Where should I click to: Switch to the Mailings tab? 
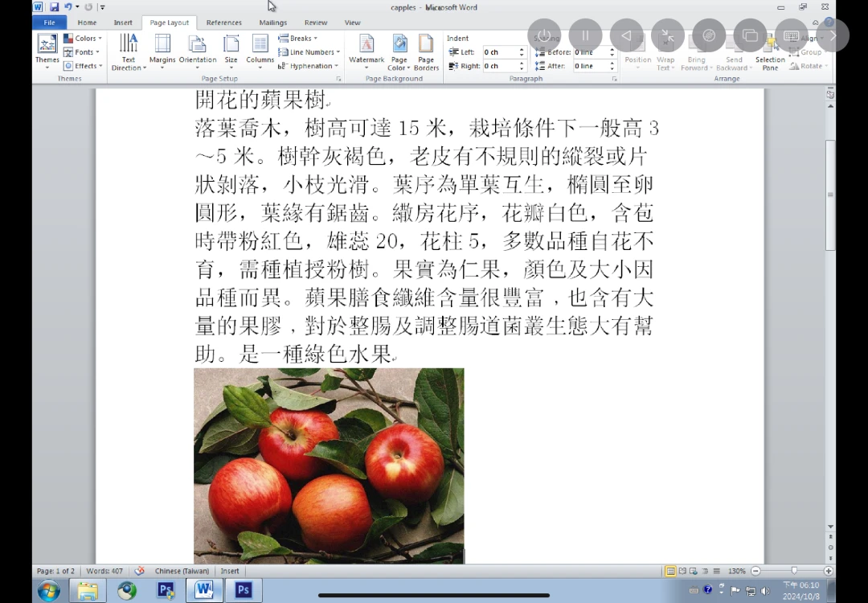(x=273, y=23)
